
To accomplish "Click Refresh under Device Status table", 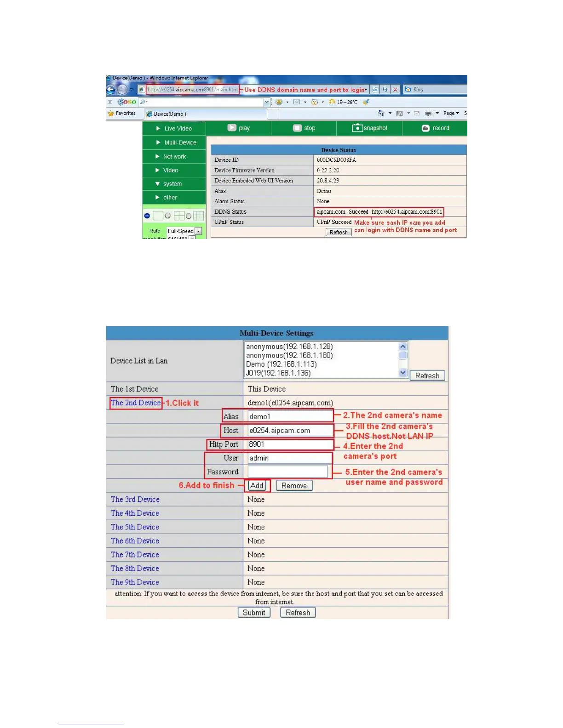I will (x=339, y=233).
